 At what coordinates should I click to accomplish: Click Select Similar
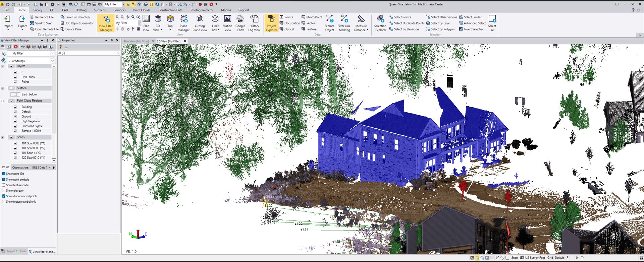(x=470, y=17)
